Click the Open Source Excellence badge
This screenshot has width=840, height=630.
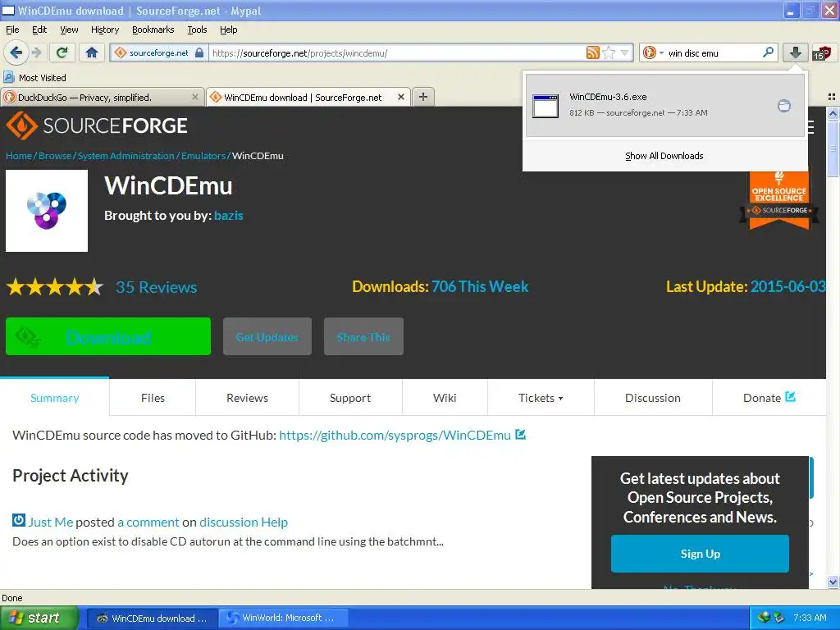779,200
